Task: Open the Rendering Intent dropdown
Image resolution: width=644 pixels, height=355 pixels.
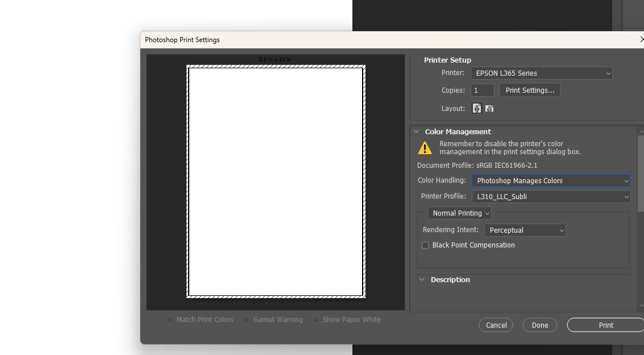Action: point(525,230)
